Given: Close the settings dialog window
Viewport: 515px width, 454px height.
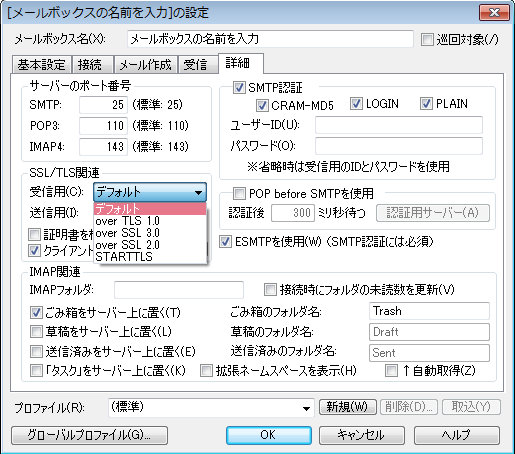Looking at the screenshot, I should (494, 13).
